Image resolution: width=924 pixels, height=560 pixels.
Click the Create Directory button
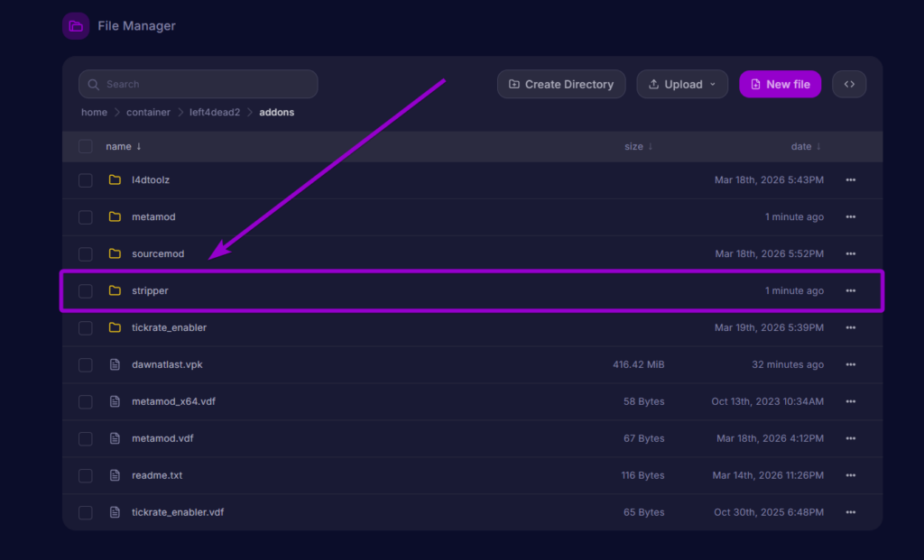(x=561, y=84)
